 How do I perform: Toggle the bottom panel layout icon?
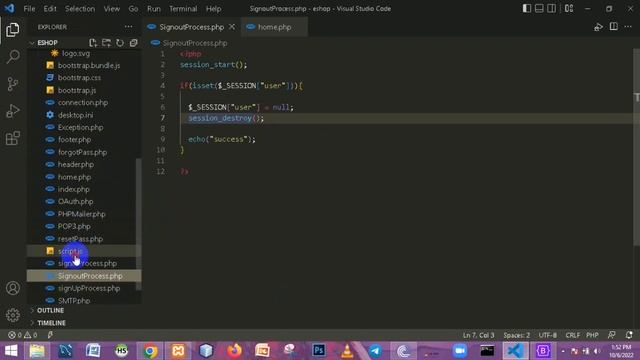click(x=539, y=9)
